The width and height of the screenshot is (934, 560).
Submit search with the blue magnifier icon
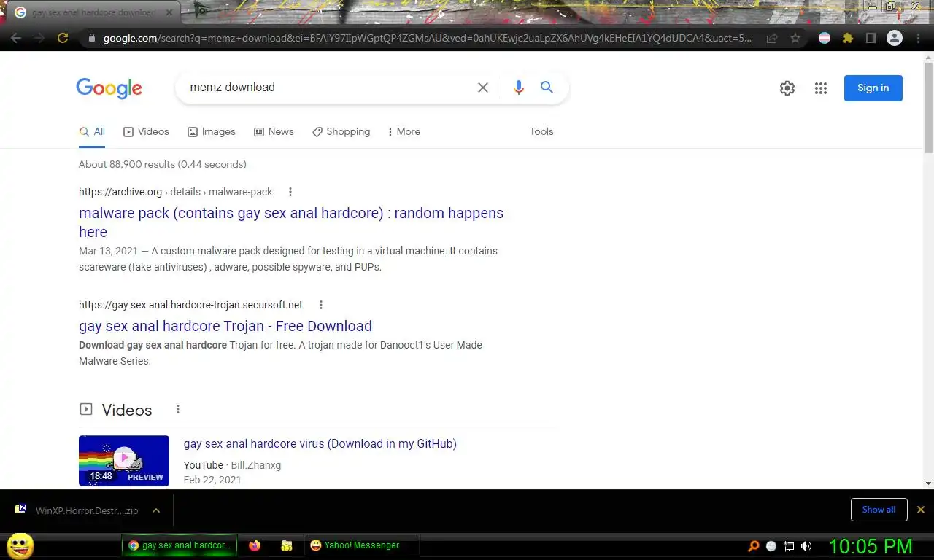(x=547, y=87)
